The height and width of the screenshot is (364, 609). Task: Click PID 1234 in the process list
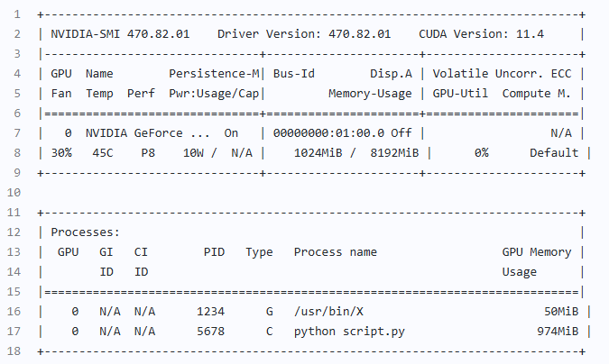pos(210,312)
